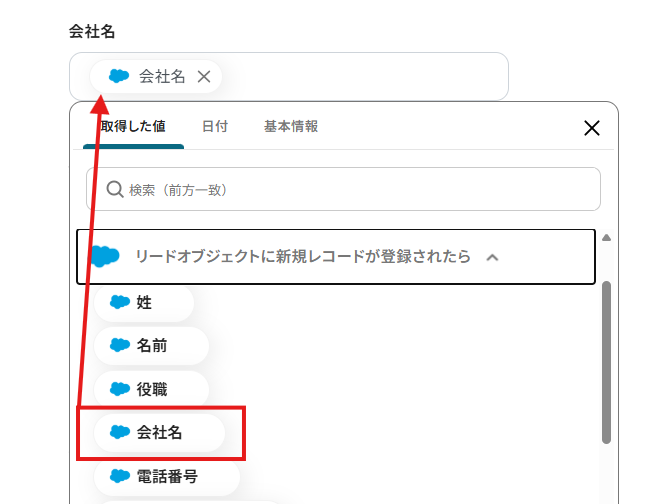Choose the 役職 value chip
Screen dimensions: 665x504
coord(151,388)
